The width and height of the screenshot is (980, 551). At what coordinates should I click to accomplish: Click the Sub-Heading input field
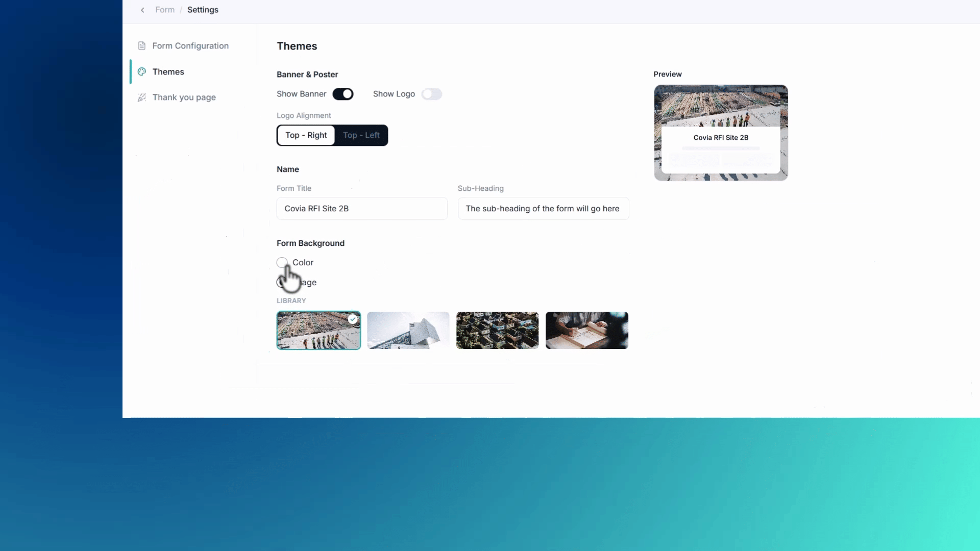click(543, 209)
